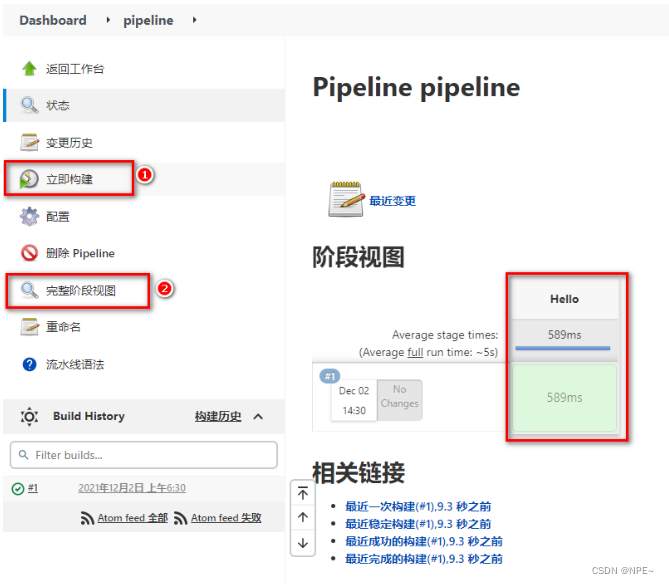
Task: Click the green 589ms stage cell for build #1
Action: tap(564, 398)
